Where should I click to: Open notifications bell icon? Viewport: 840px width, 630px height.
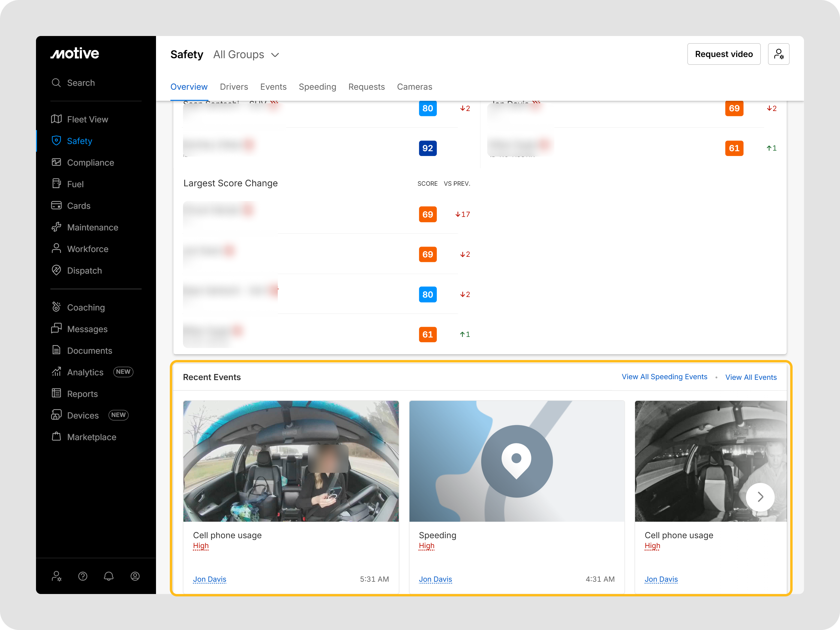tap(109, 576)
